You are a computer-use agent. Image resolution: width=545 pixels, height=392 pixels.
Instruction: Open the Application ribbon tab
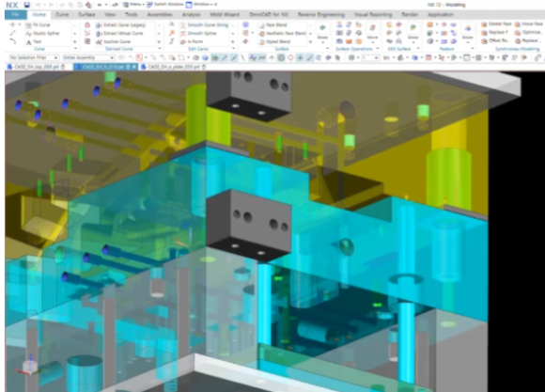coord(441,15)
